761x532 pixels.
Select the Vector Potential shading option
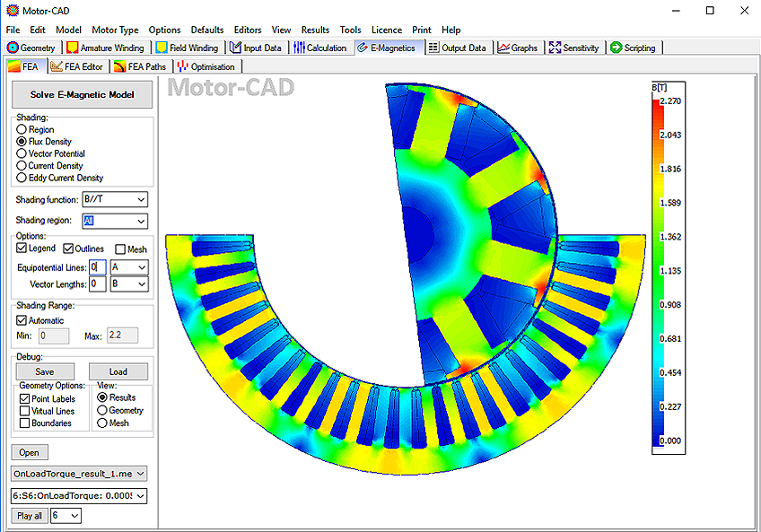[22, 153]
